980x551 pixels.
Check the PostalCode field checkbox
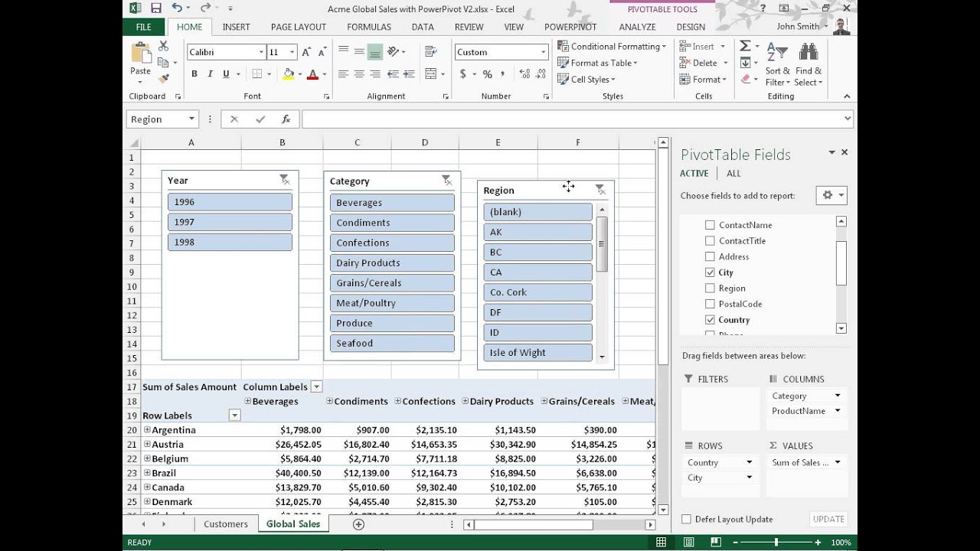pyautogui.click(x=710, y=304)
